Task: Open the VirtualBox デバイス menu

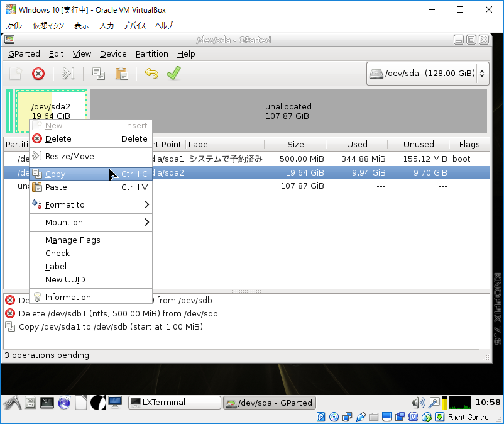Action: point(134,25)
